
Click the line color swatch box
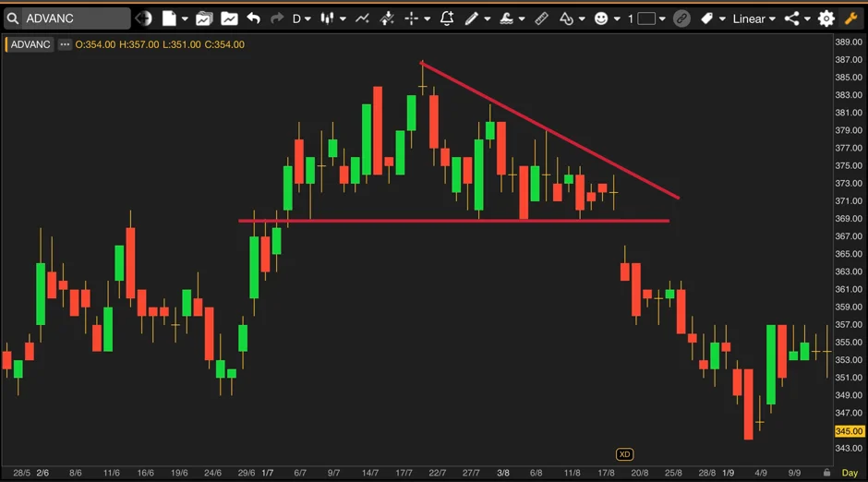click(646, 18)
